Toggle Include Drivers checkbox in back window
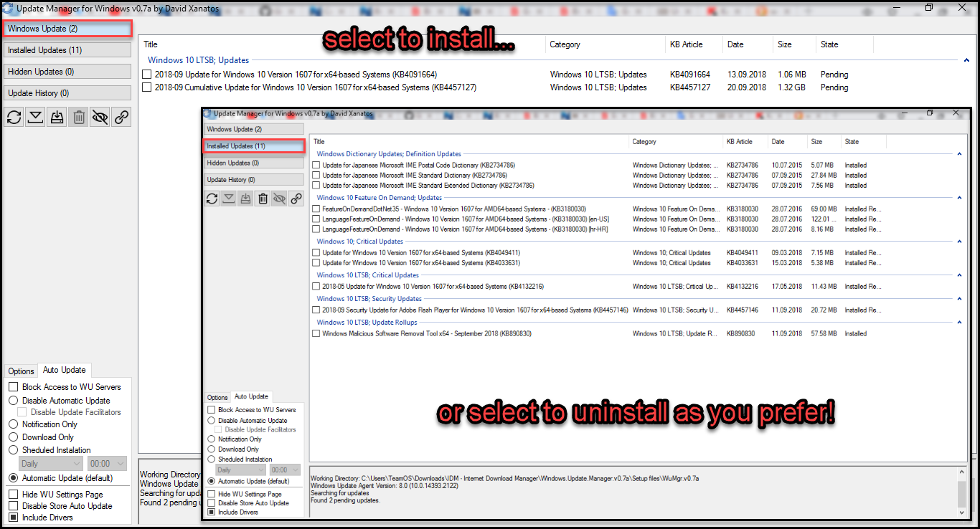This screenshot has height=529, width=980. coord(14,518)
